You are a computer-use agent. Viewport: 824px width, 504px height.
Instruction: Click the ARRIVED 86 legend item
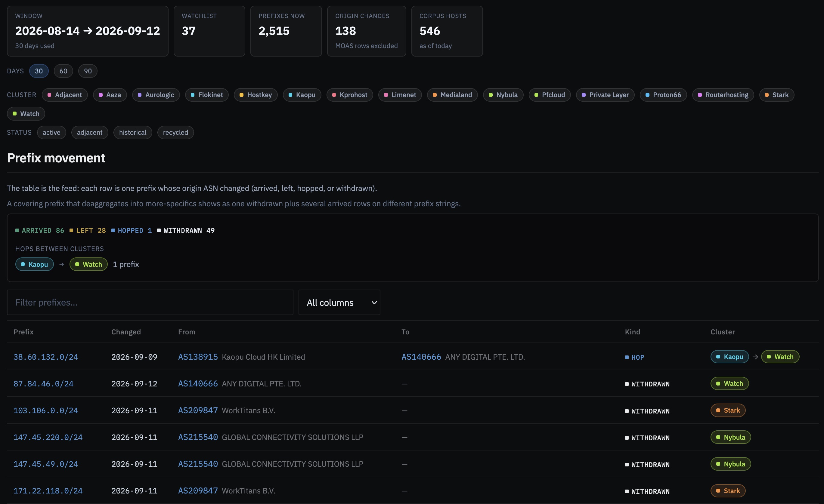[x=39, y=230]
